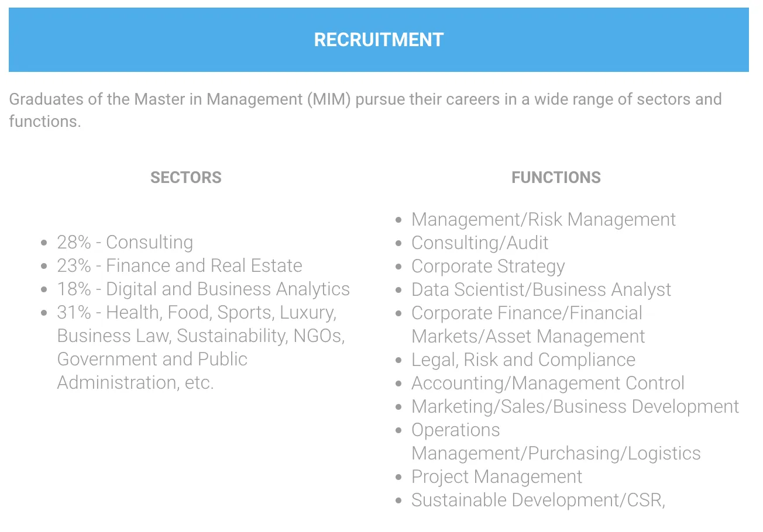This screenshot has width=763, height=532.
Task: Click Data Scientist/Business Analyst entry
Action: point(541,289)
